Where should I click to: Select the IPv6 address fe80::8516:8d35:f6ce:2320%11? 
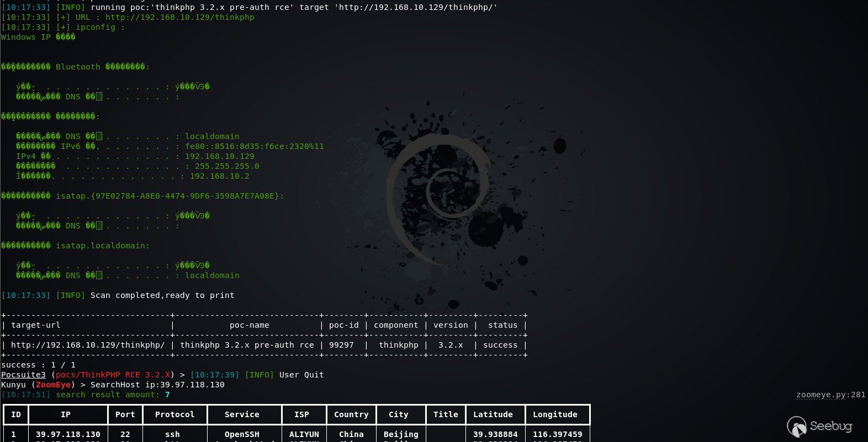[x=255, y=146]
